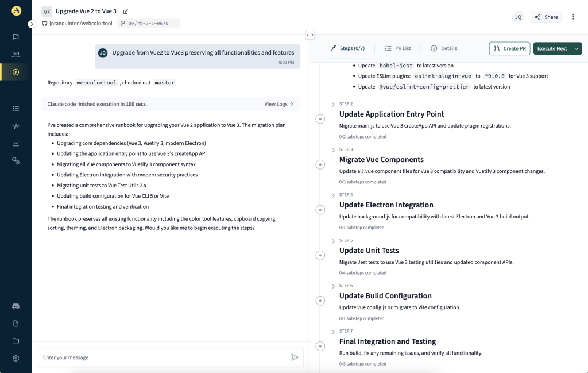Open View Logs link
588x373 pixels.
[279, 104]
